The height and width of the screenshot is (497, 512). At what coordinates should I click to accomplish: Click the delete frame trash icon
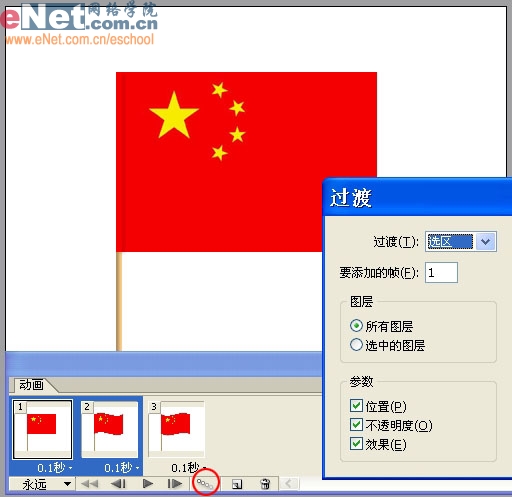pyautogui.click(x=265, y=484)
